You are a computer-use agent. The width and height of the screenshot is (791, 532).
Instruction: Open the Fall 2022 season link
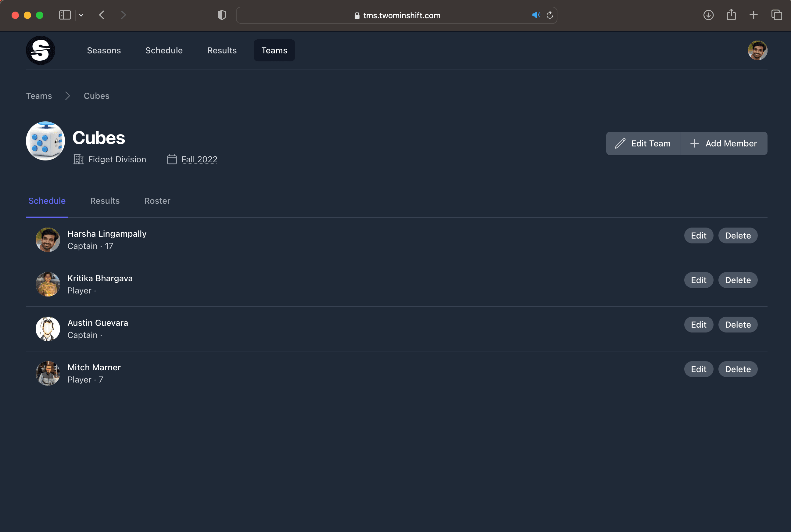point(199,160)
